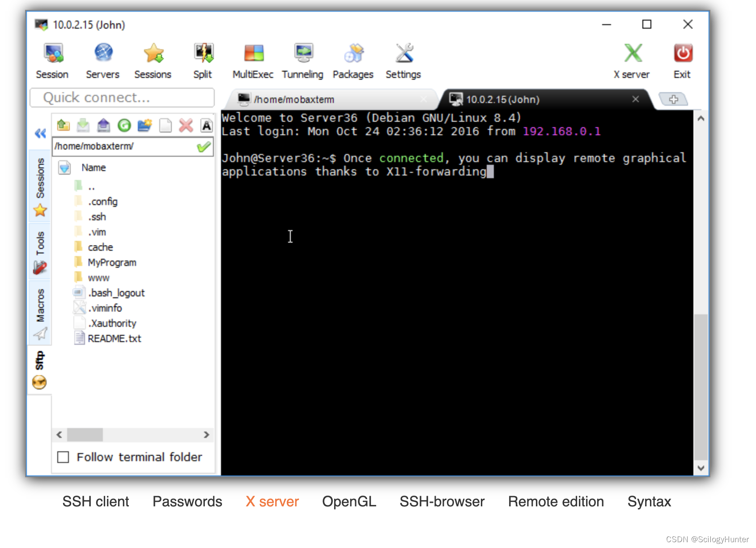The height and width of the screenshot is (548, 756).
Task: Select the README.txt file
Action: click(x=114, y=338)
